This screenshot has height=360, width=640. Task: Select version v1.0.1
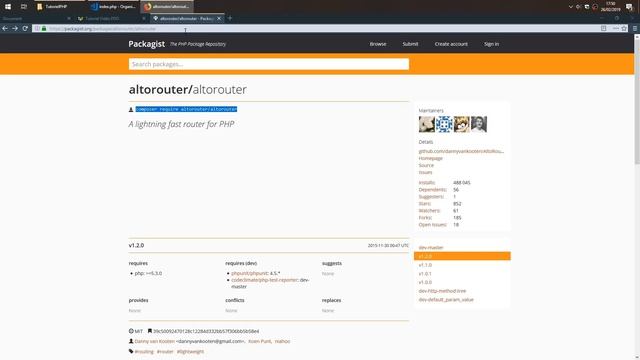[x=425, y=273]
